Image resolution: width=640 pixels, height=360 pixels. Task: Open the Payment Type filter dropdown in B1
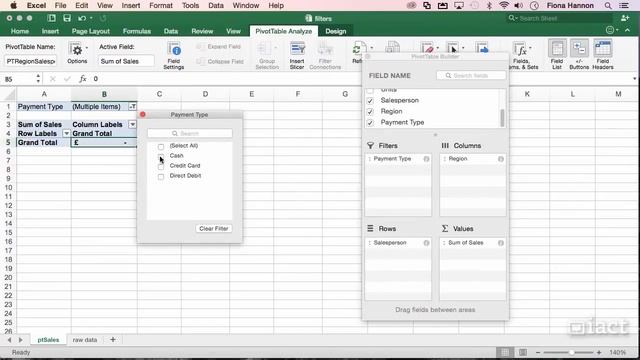pyautogui.click(x=132, y=107)
